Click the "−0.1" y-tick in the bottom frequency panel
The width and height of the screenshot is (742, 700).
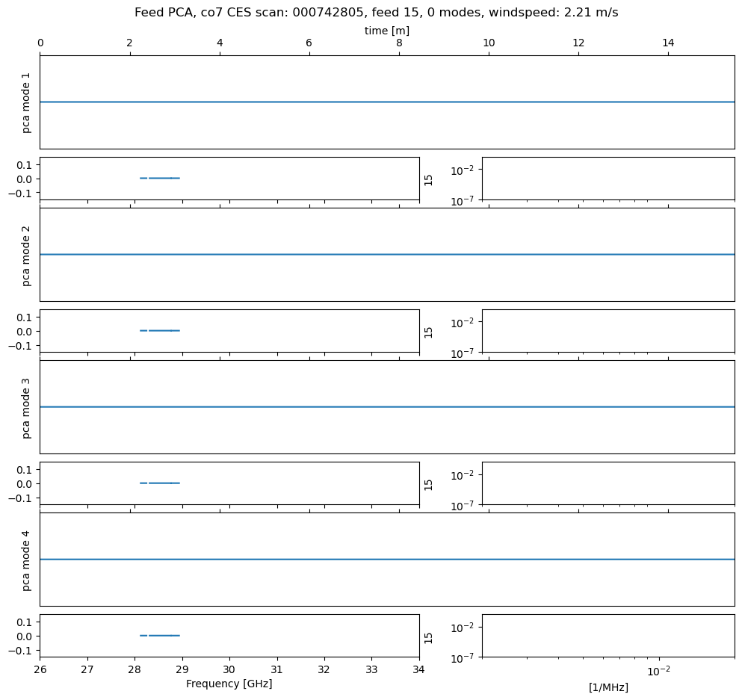tap(20, 651)
